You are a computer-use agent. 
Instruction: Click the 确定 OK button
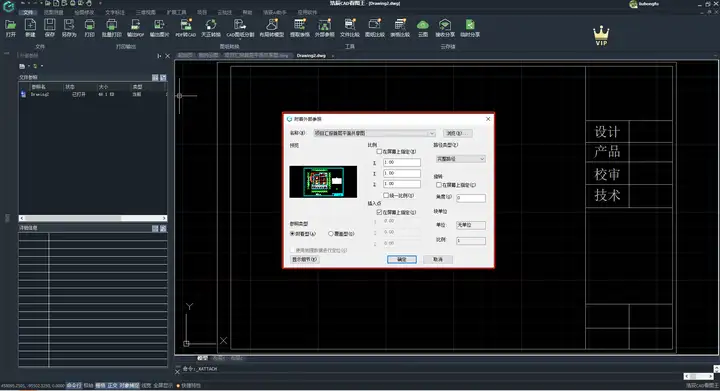click(x=402, y=259)
